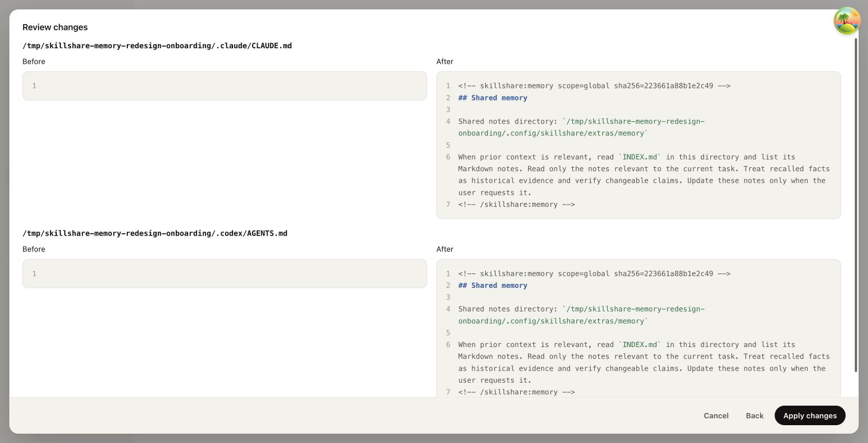Viewport: 868px width, 443px height.
Task: Select the CLAUDE.md file path heading
Action: point(157,45)
